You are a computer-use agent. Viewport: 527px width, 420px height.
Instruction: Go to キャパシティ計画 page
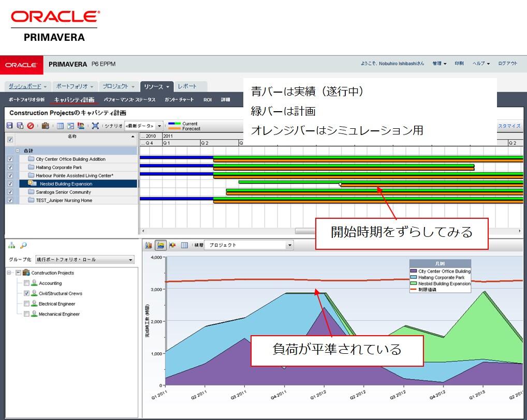(74, 100)
